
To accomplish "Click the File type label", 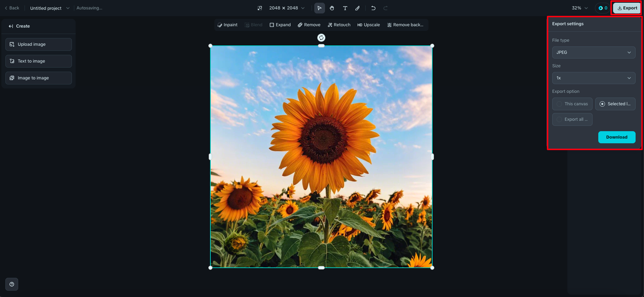I will click(561, 40).
